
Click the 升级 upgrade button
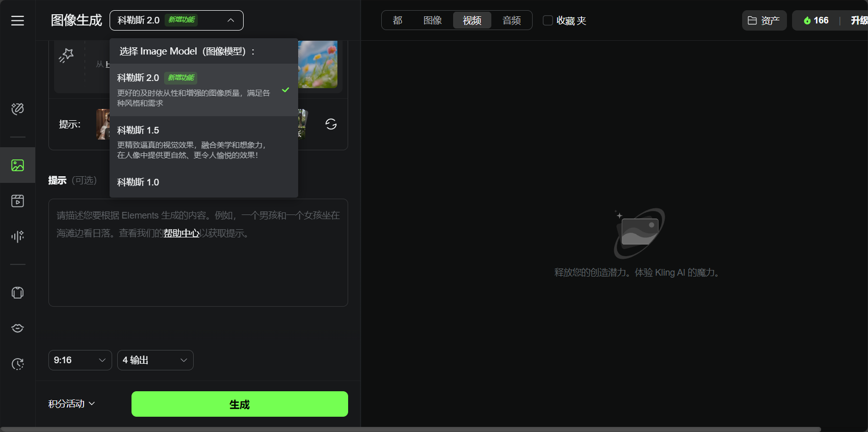859,20
